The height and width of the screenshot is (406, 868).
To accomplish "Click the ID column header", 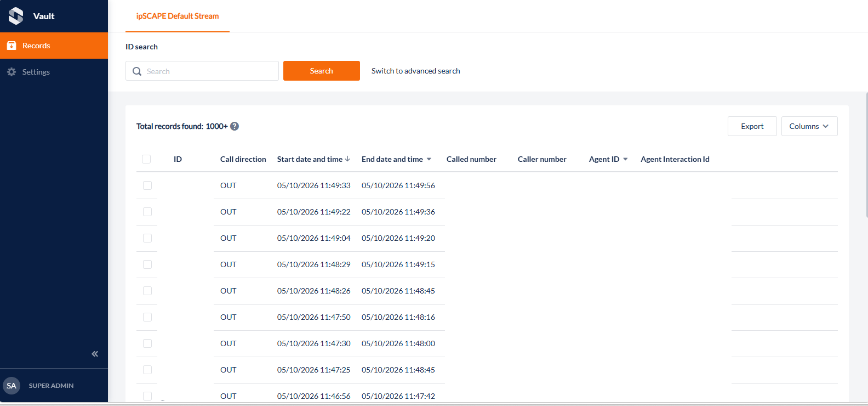I will pos(178,159).
